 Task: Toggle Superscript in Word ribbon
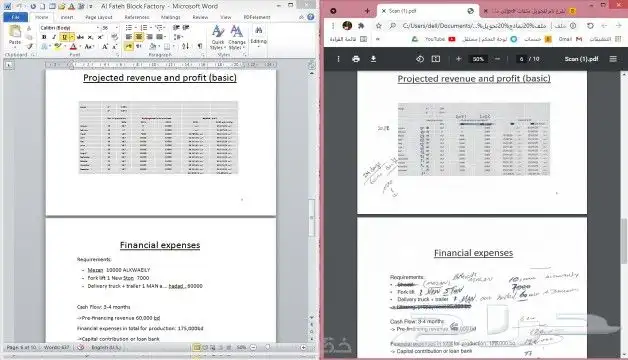(100, 37)
